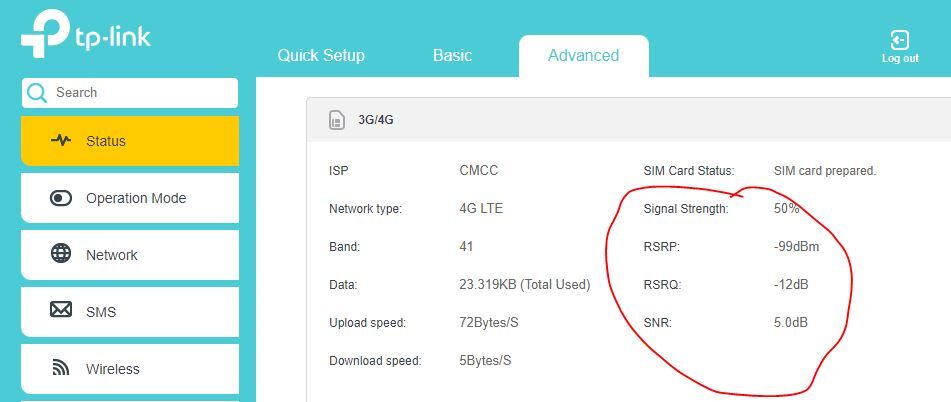Click the Operation Mode toggle icon
This screenshot has height=402, width=951.
click(61, 198)
